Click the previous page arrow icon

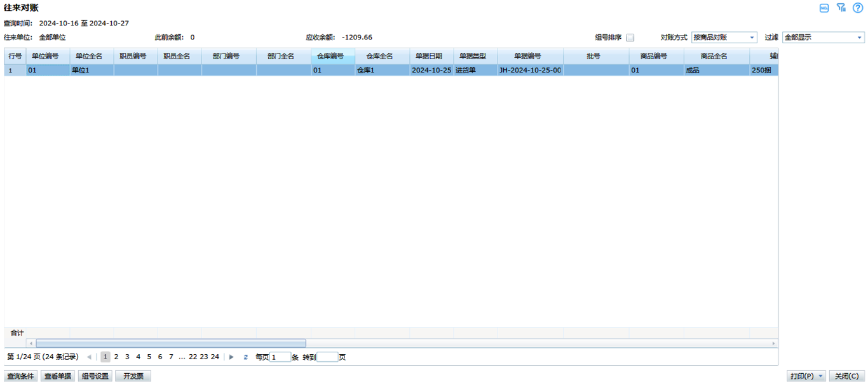click(x=89, y=357)
